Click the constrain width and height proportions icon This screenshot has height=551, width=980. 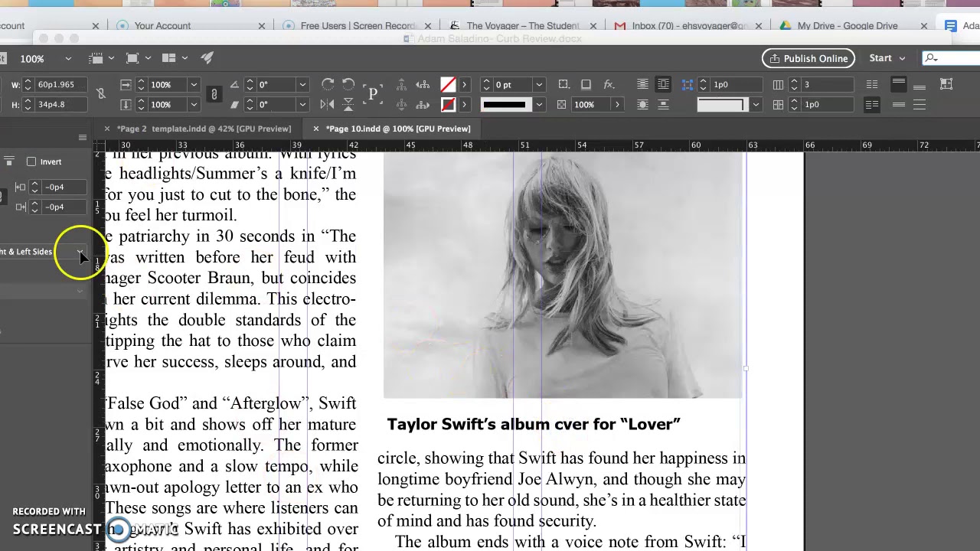[x=100, y=94]
